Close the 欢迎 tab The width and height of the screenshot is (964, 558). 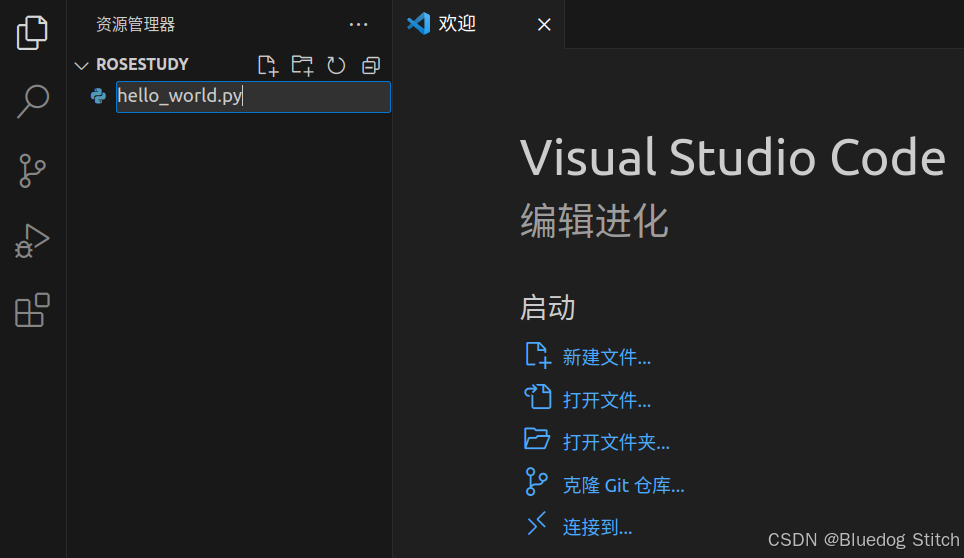pyautogui.click(x=544, y=25)
